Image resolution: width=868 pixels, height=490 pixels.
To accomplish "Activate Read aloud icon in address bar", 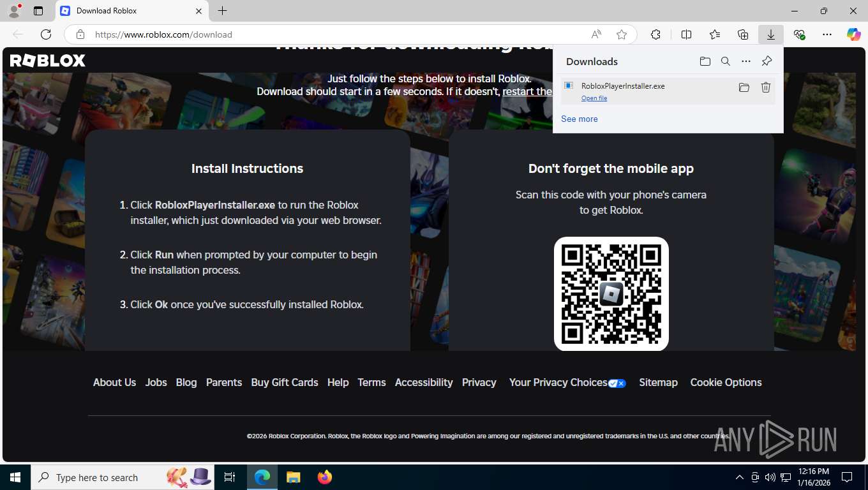I will (596, 34).
